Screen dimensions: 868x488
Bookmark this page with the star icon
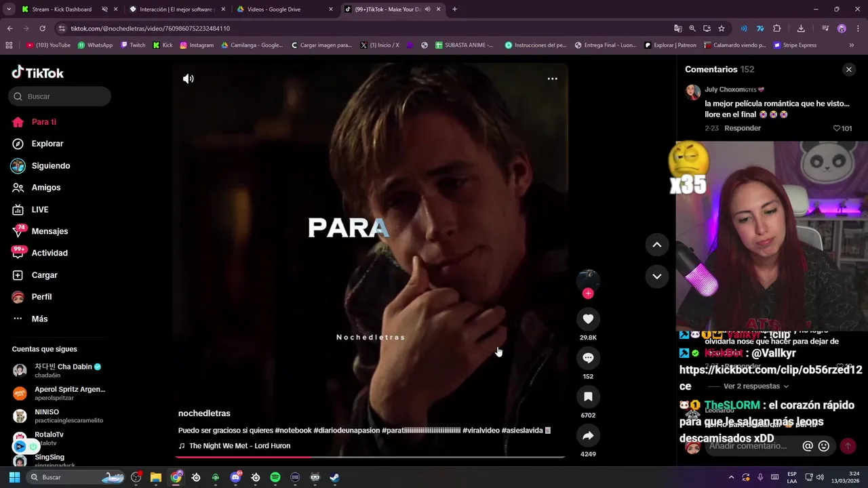[x=722, y=28]
